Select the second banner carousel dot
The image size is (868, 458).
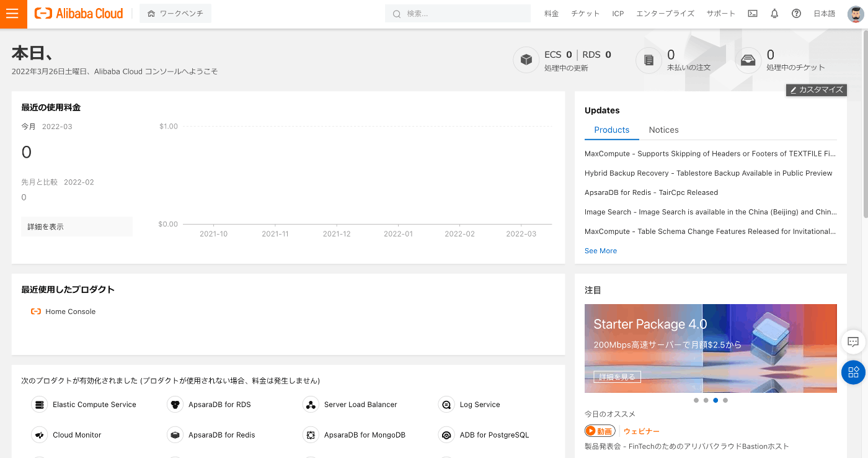point(706,400)
